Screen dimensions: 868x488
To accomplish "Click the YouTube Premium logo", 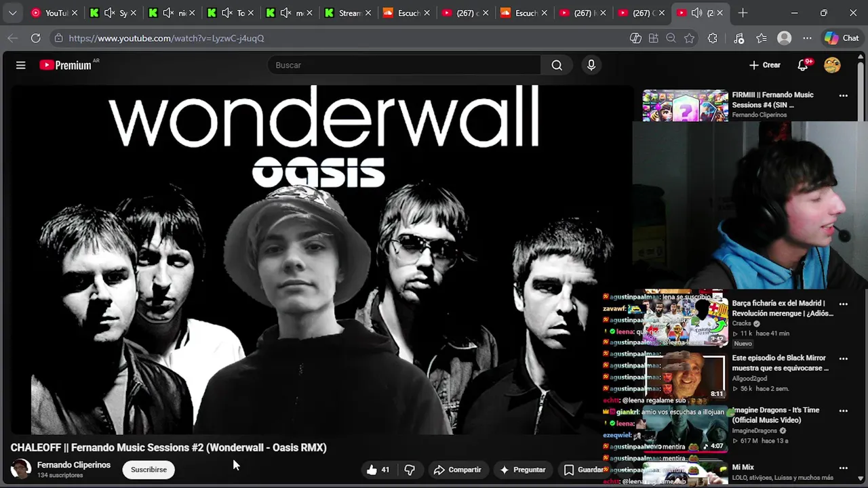I will click(x=66, y=65).
